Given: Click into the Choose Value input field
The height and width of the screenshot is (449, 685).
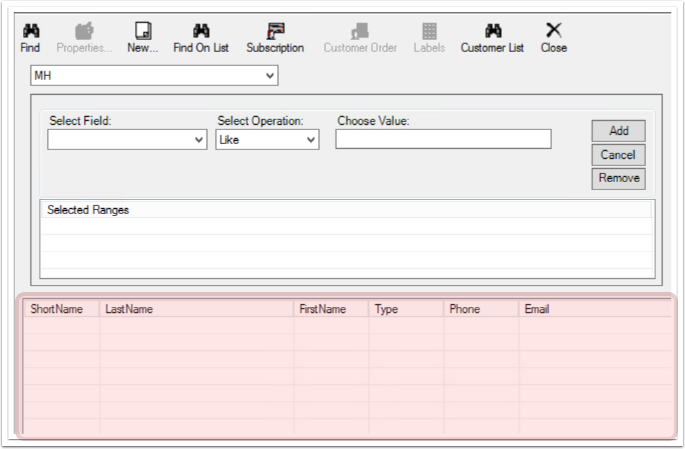Looking at the screenshot, I should click(x=443, y=139).
